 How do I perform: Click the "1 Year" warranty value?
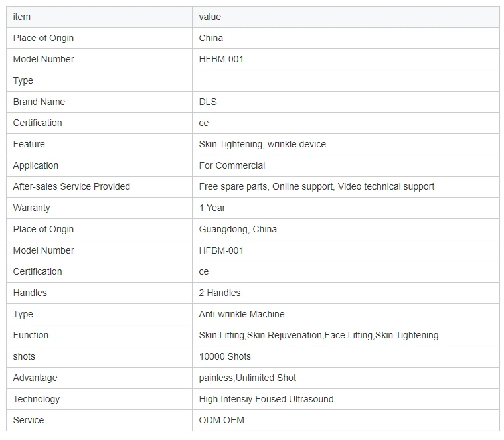[x=212, y=208]
